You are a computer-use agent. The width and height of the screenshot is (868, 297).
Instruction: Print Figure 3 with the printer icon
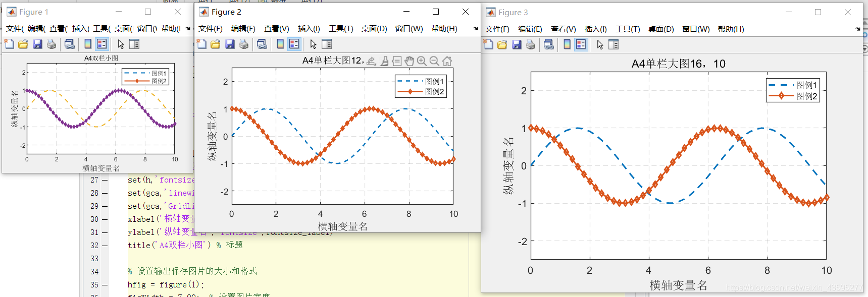pos(531,44)
